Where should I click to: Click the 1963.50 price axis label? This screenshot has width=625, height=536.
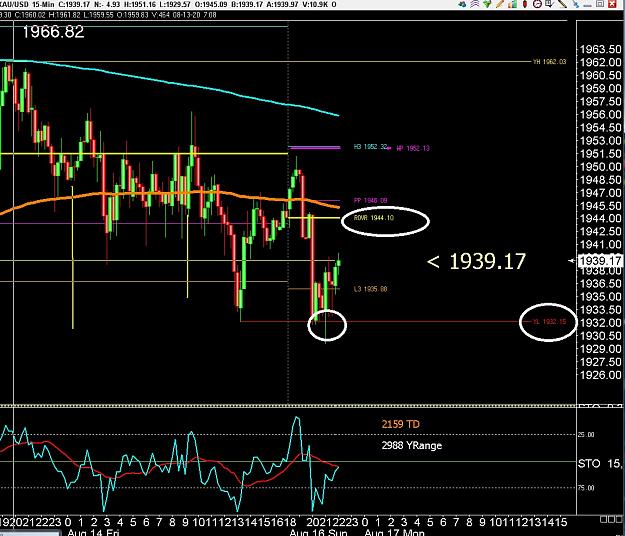click(x=600, y=49)
